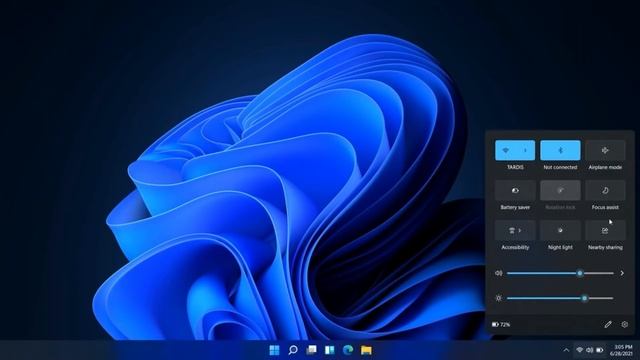The image size is (640, 360).
Task: Open the clock and date showing 3:05 PM
Action: [622, 350]
